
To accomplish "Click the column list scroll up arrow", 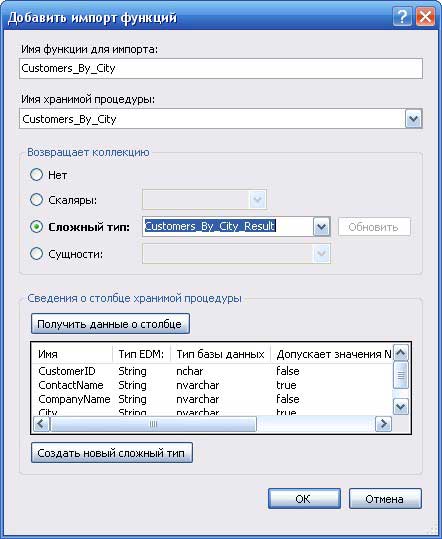I will click(400, 352).
